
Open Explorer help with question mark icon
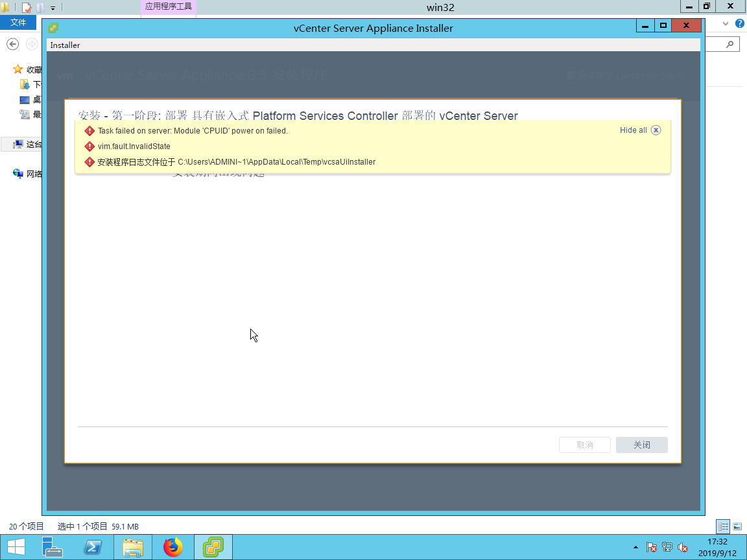click(739, 23)
